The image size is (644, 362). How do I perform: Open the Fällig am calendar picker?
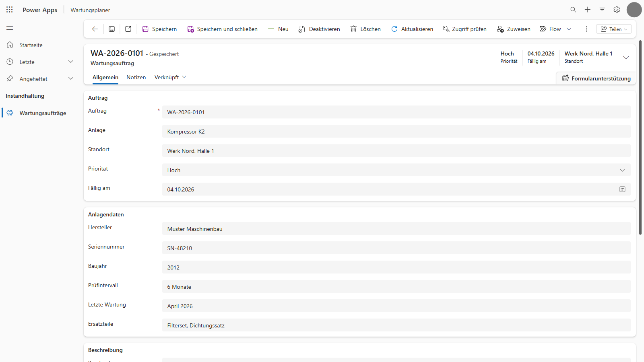pyautogui.click(x=622, y=189)
